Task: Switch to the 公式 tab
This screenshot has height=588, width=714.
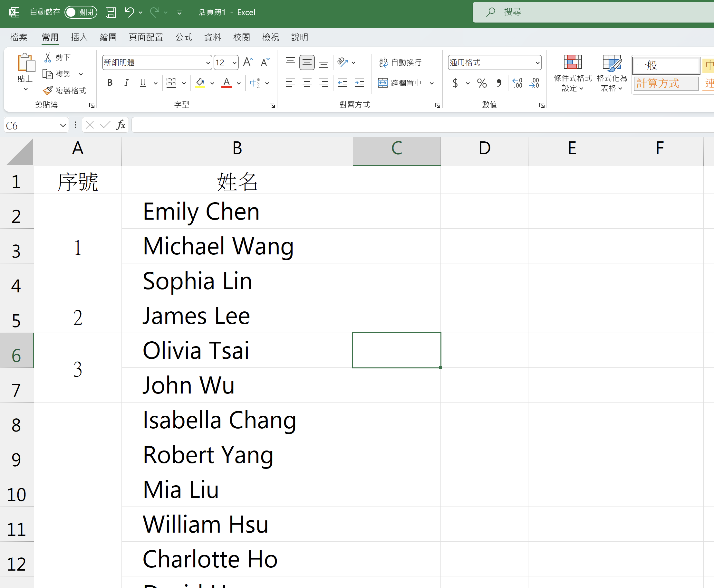Action: [184, 37]
